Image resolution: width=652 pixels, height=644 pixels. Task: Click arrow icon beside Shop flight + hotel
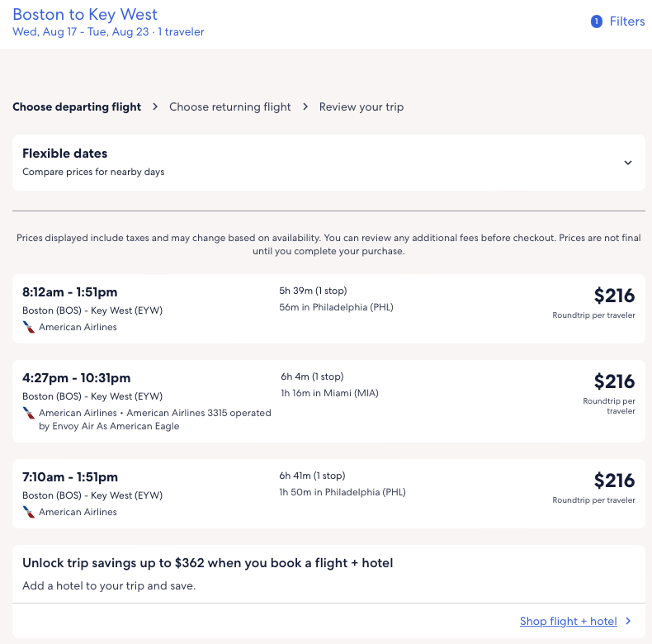pyautogui.click(x=629, y=621)
